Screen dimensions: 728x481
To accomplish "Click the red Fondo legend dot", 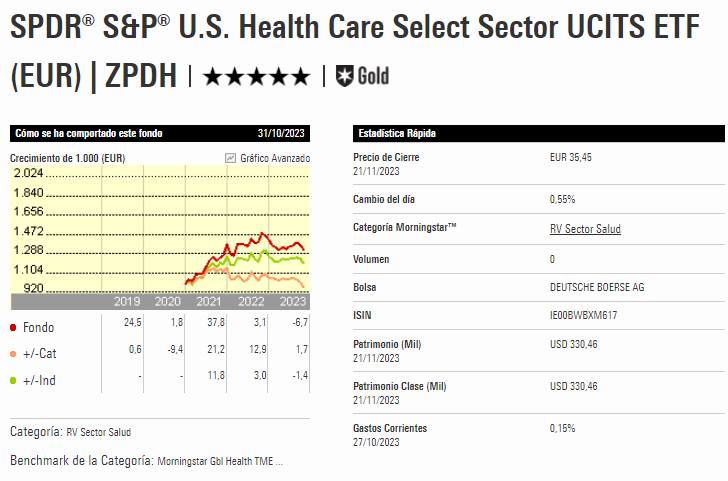I will click(13, 327).
